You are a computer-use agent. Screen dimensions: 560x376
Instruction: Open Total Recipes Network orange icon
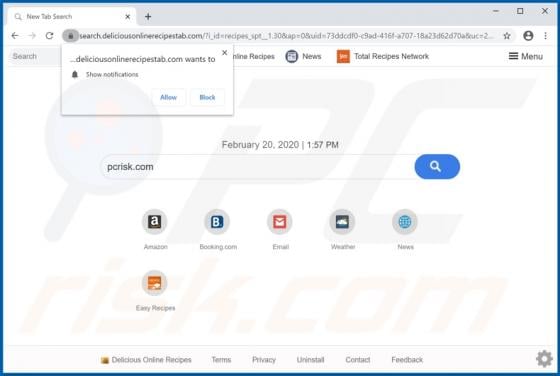(343, 56)
